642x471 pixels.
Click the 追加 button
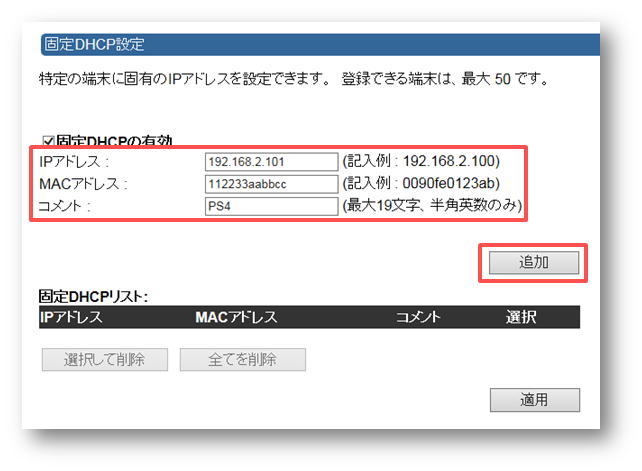[x=534, y=263]
